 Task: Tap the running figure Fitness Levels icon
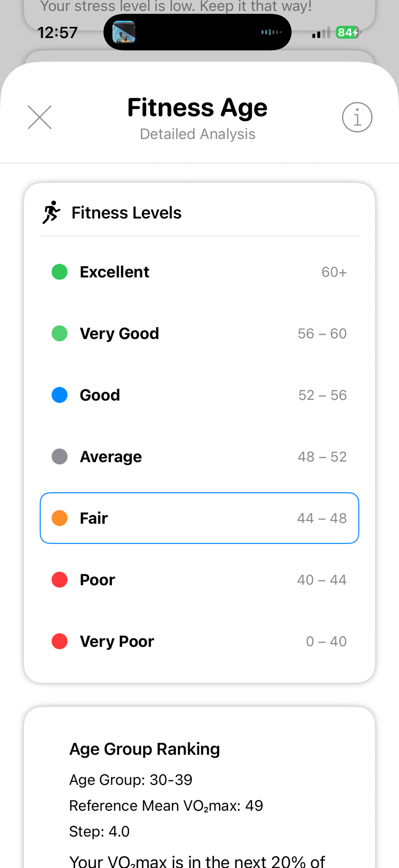[x=51, y=212]
